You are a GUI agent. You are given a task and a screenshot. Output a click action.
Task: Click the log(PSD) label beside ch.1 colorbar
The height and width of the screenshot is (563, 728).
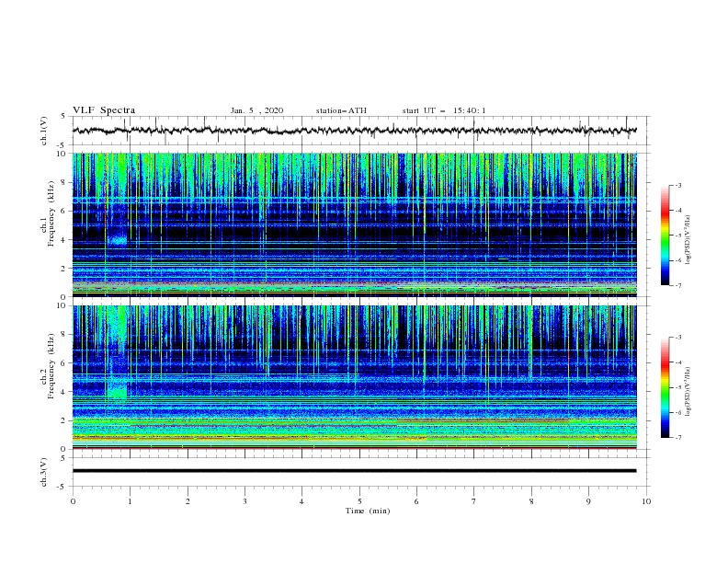click(688, 240)
